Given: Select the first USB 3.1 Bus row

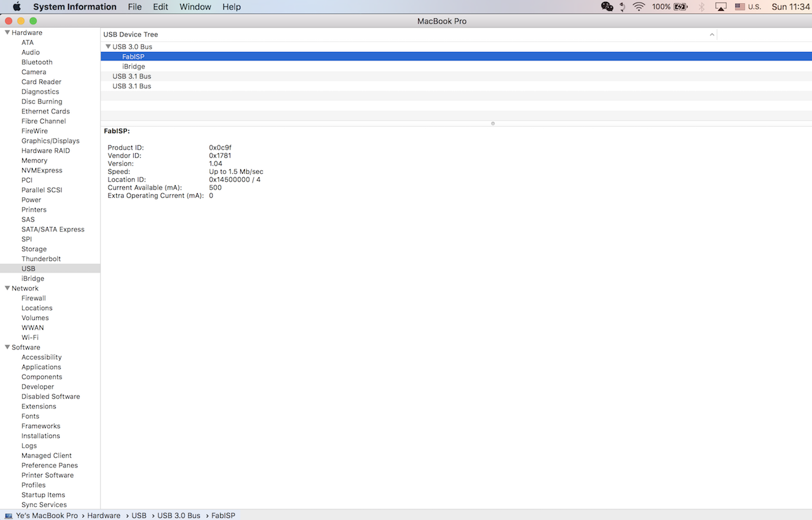Looking at the screenshot, I should [x=456, y=76].
